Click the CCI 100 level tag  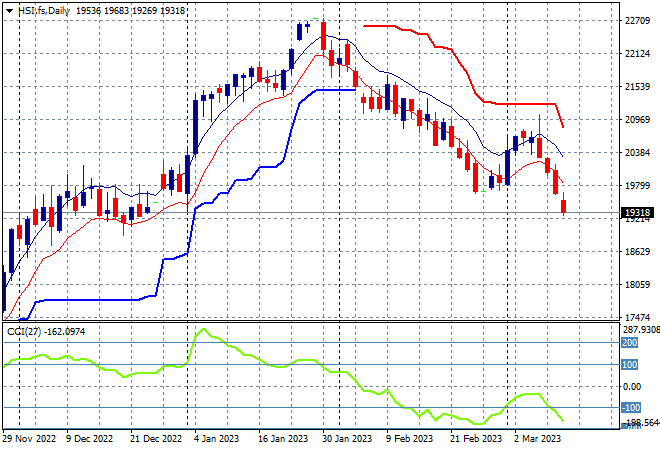point(630,365)
